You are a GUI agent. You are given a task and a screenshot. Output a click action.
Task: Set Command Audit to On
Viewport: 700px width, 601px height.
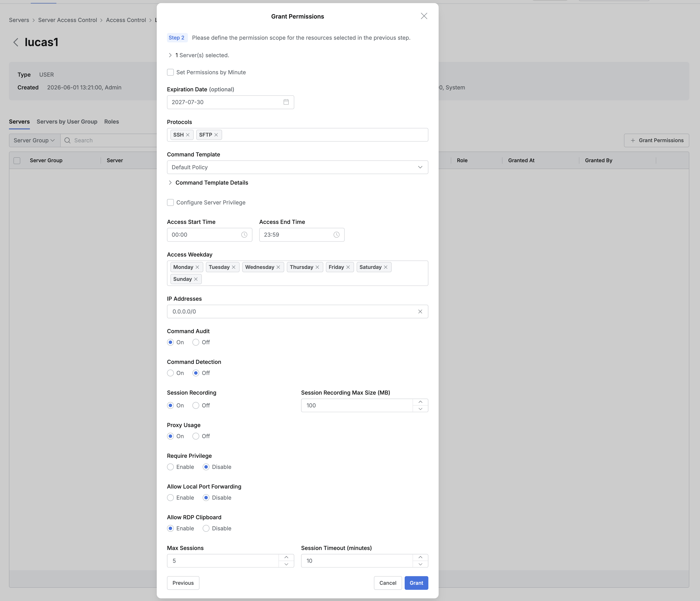pos(171,342)
